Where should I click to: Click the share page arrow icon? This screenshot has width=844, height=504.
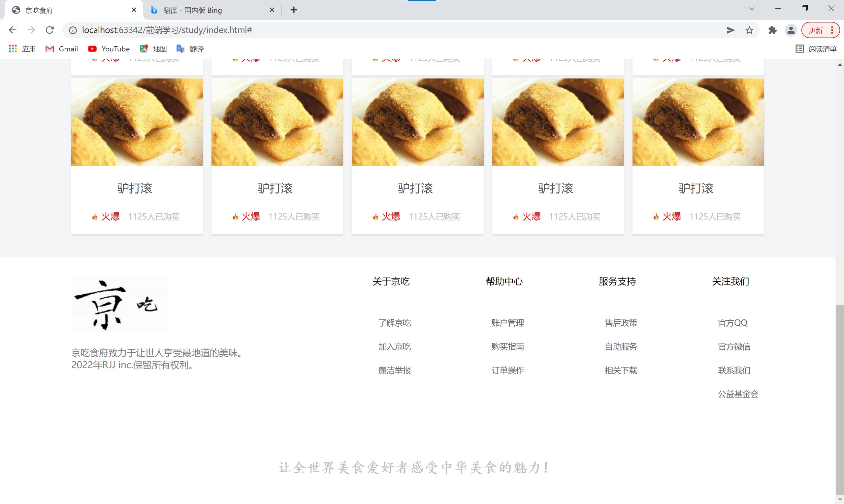tap(730, 30)
